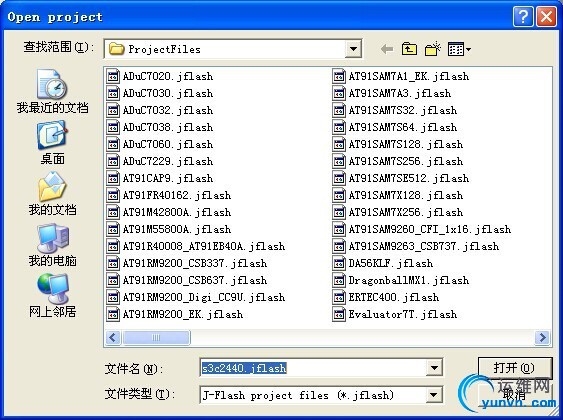Go to 桌面 desktop in places bar
The width and height of the screenshot is (563, 420).
tap(52, 143)
